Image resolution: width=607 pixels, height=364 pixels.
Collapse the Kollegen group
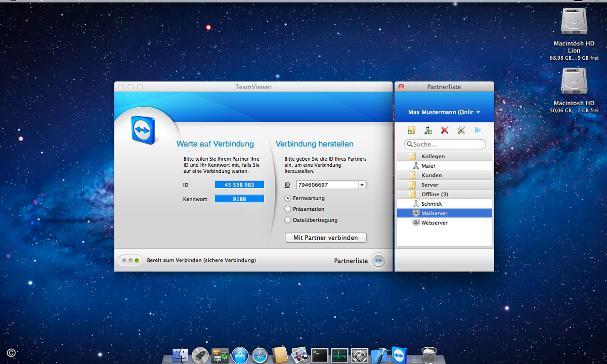click(444, 156)
